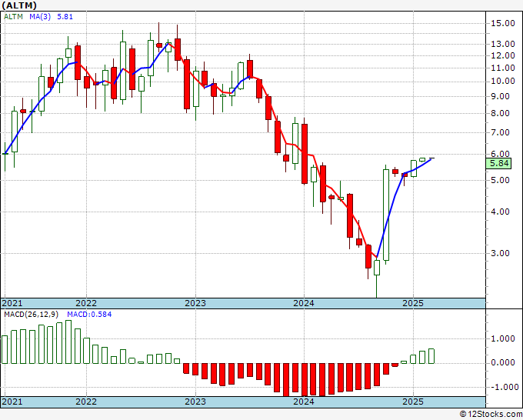The width and height of the screenshot is (523, 420).
Task: Click the ALTM legend label
Action: (x=13, y=16)
